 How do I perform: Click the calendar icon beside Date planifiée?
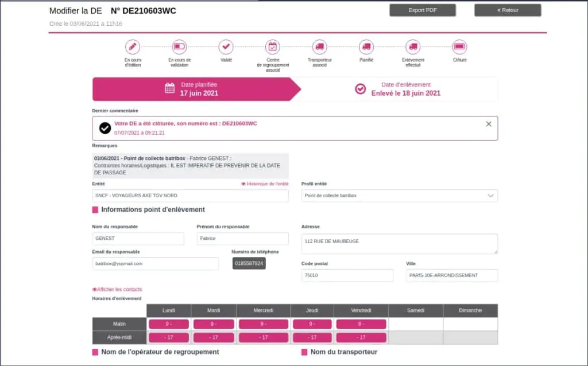[x=169, y=88]
